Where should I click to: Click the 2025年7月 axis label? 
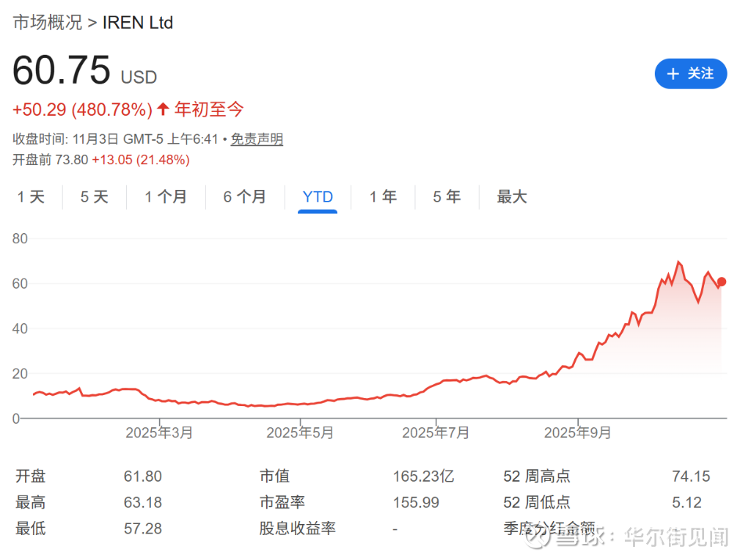[436, 432]
